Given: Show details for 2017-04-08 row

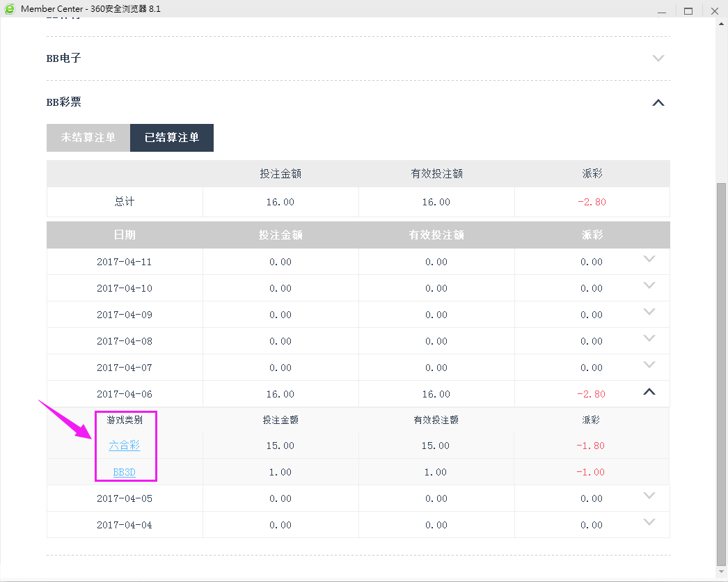Looking at the screenshot, I should click(649, 338).
